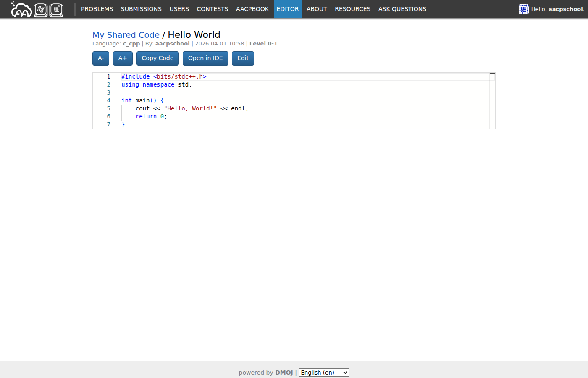Follow the My Shared Code link
This screenshot has width=588, height=378.
pyautogui.click(x=126, y=35)
